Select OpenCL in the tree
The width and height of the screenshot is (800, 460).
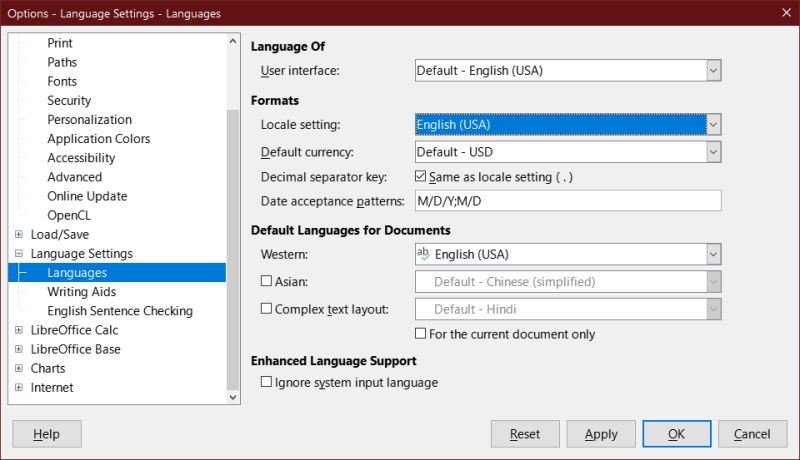[69, 215]
